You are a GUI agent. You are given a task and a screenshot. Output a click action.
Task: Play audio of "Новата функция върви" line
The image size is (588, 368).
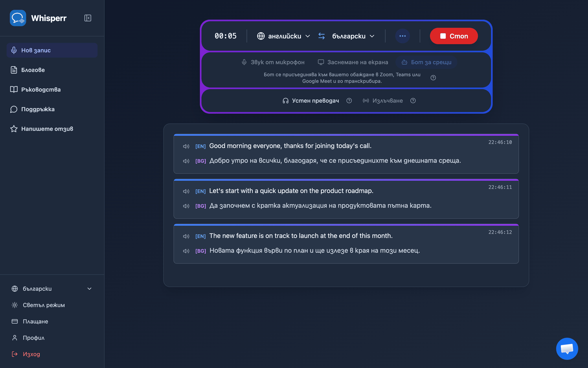[x=186, y=251]
